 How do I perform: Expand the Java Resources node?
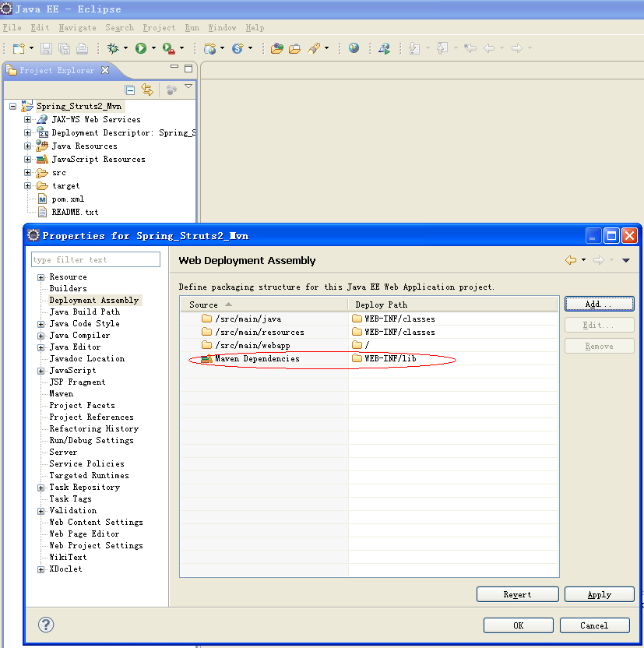[28, 146]
